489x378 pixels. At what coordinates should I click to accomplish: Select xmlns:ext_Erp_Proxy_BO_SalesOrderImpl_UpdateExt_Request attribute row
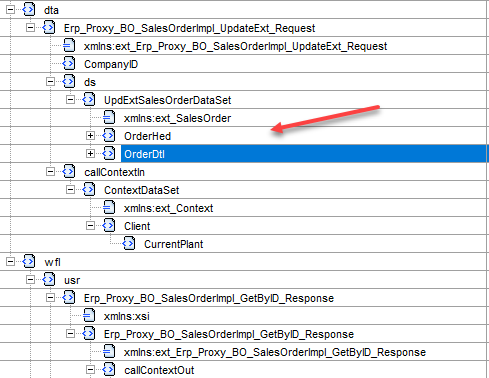pyautogui.click(x=244, y=46)
